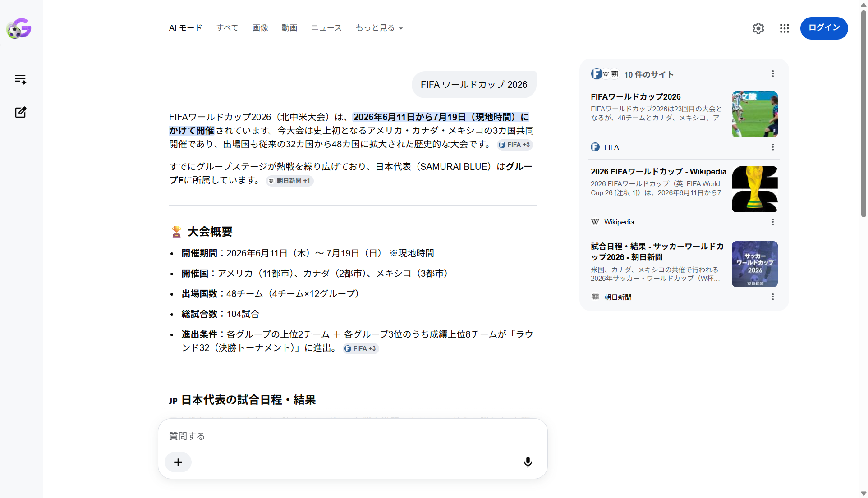Click the stacked source favicons in sites header
This screenshot has width=868, height=498.
pos(606,74)
